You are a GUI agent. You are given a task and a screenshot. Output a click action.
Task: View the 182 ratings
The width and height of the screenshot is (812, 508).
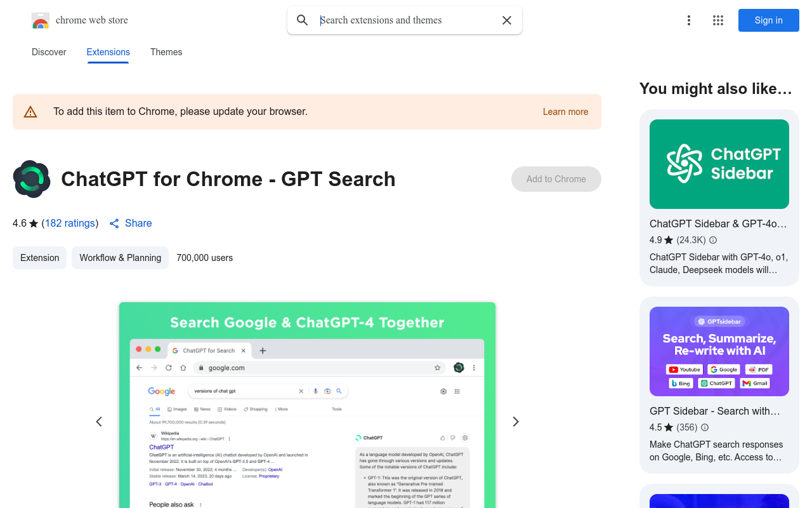70,223
